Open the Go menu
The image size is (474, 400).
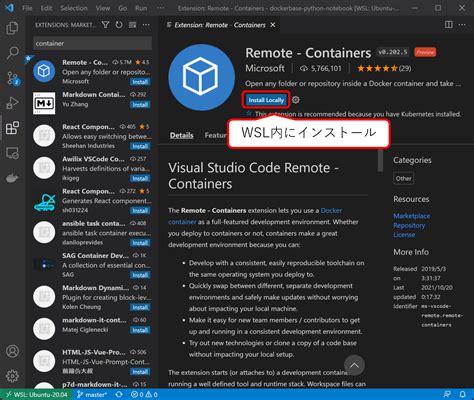pyautogui.click(x=122, y=8)
